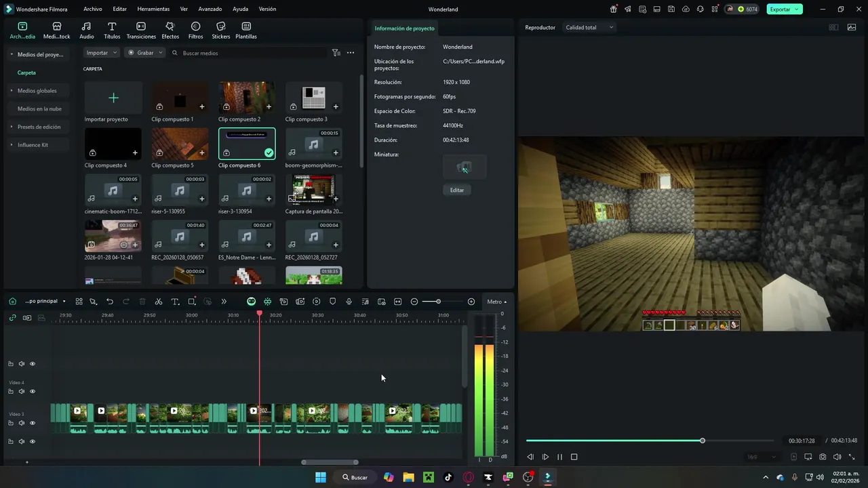
Task: Toggle the checkmark on Clip compuesto 6
Action: click(269, 153)
